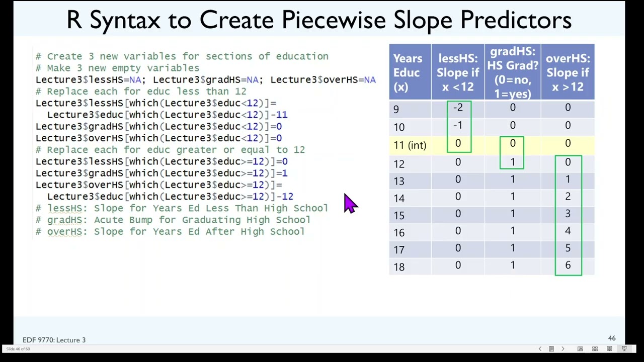Click the 6 value in row 18

click(x=568, y=265)
